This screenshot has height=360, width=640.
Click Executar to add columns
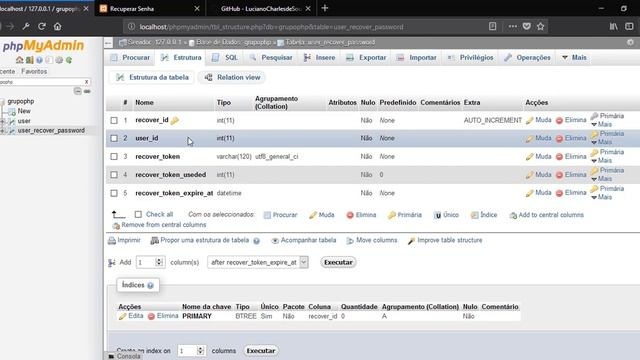click(x=338, y=262)
